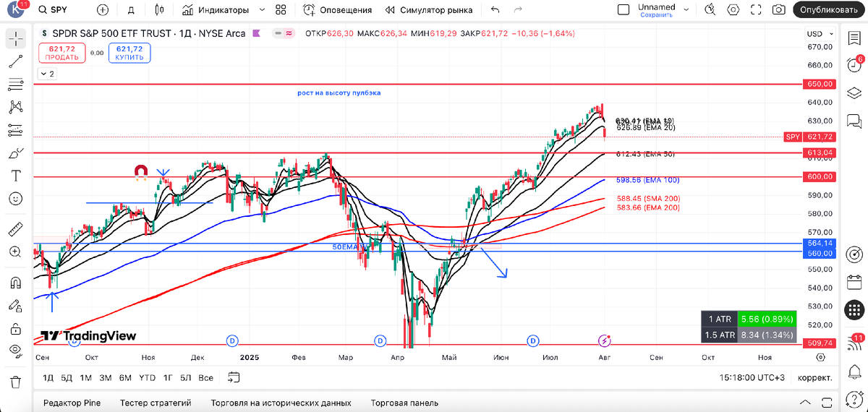Toggle magnet mode for drawings

click(16, 283)
